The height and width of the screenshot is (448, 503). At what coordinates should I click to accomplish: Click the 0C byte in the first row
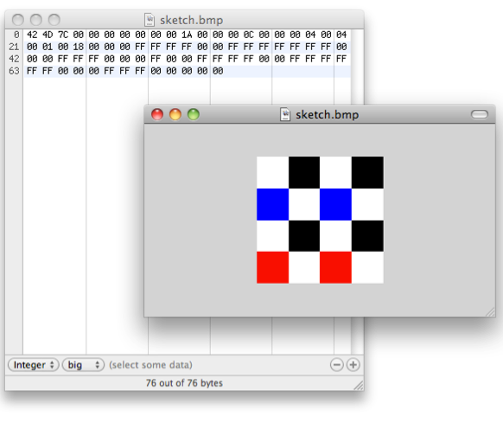tap(249, 35)
